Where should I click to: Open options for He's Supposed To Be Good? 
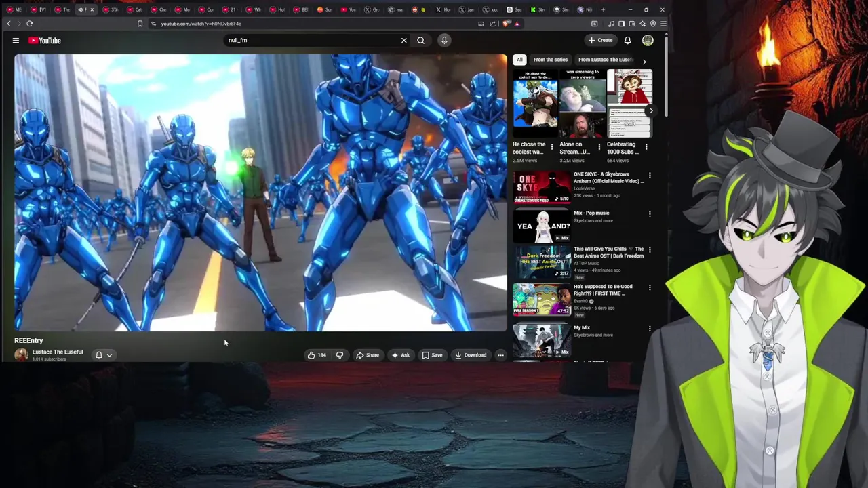point(650,288)
